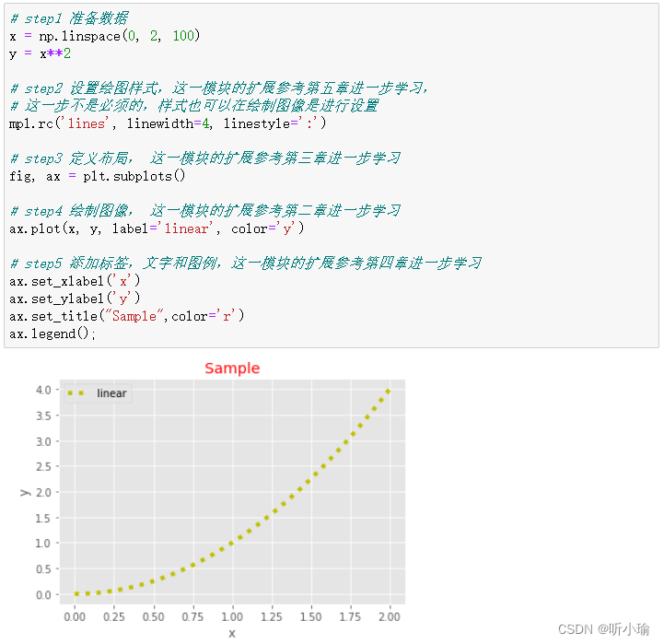Screen dimensions: 664x644
Task: Click the ax.set_xlabel('x') line
Action: 75,281
